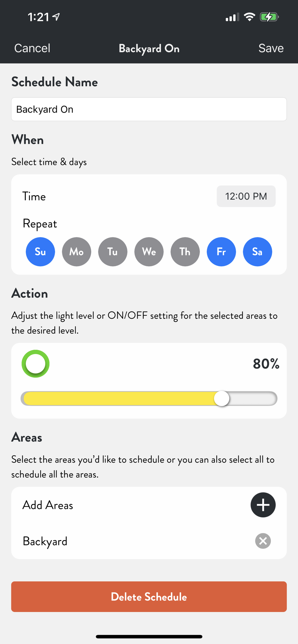This screenshot has width=298, height=644.
Task: Open the 12:00 PM time picker
Action: 246,196
